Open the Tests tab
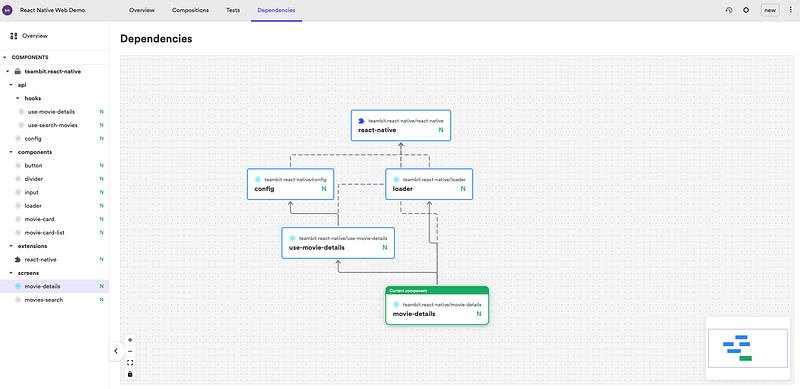 pyautogui.click(x=233, y=10)
